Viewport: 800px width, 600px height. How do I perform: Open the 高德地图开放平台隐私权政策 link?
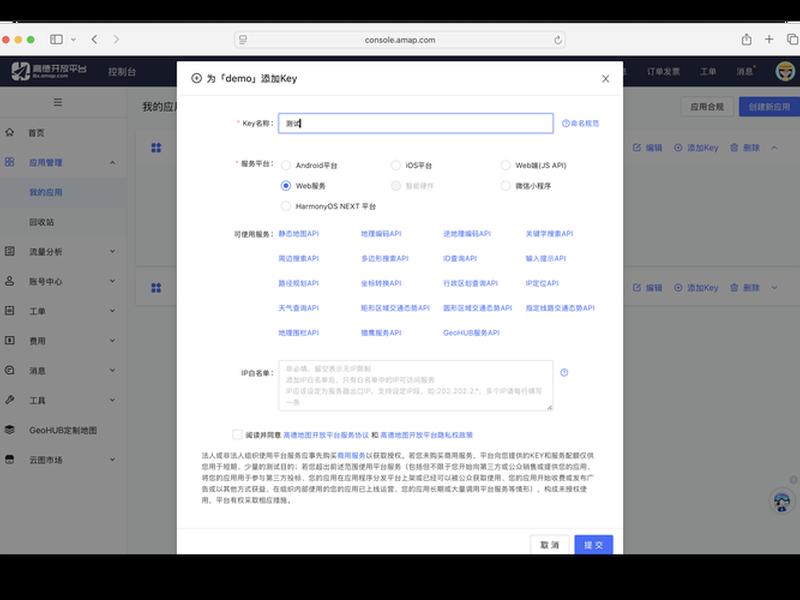click(427, 435)
